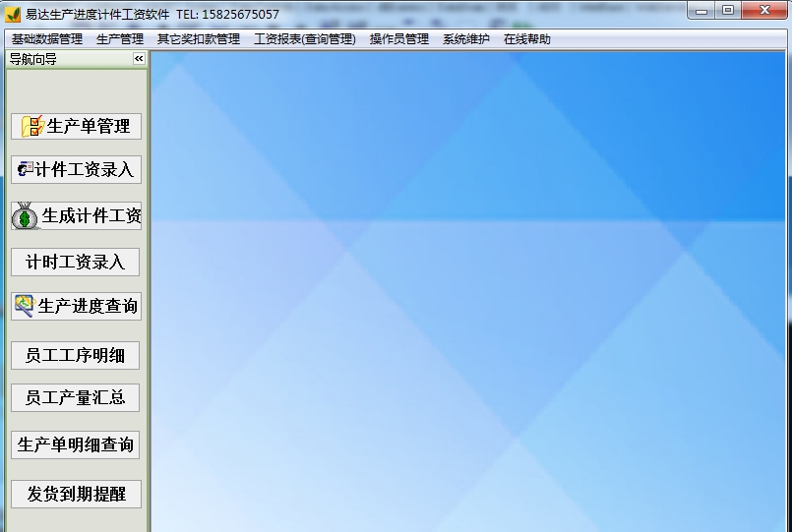
Task: Open the 操作员管理 menu
Action: click(399, 39)
